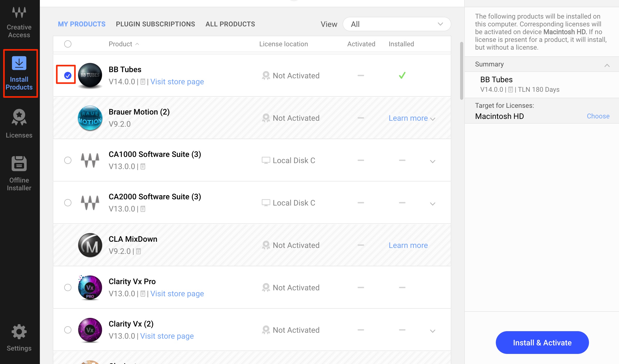
Task: Open CLA MixDown notes document icon
Action: [138, 251]
